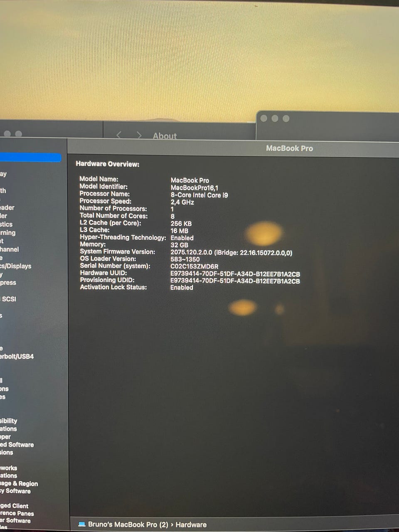Click the 'Provisioning UDID:' label
399x532 pixels.
(x=107, y=280)
